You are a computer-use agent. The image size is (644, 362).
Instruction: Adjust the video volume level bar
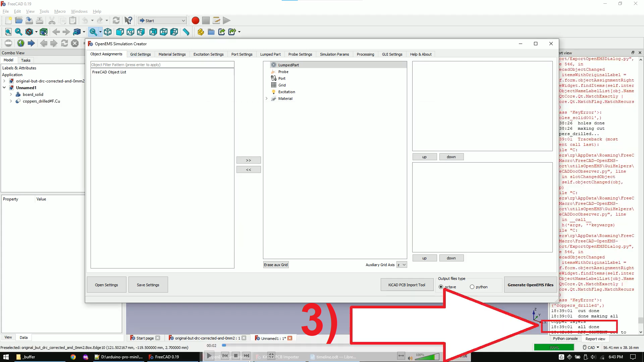426,357
